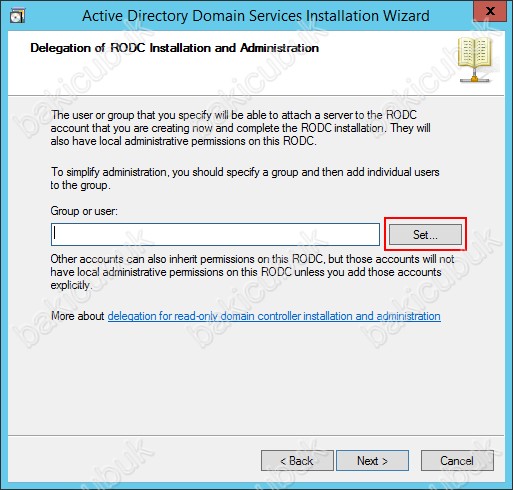The image size is (513, 490).
Task: Click the wizard title bar text
Action: coord(256,16)
